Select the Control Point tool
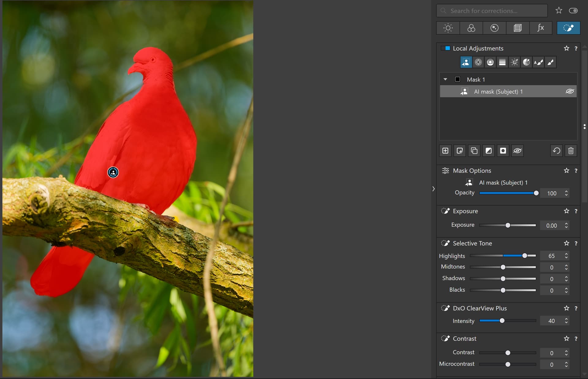The height and width of the screenshot is (379, 588). [x=478, y=63]
